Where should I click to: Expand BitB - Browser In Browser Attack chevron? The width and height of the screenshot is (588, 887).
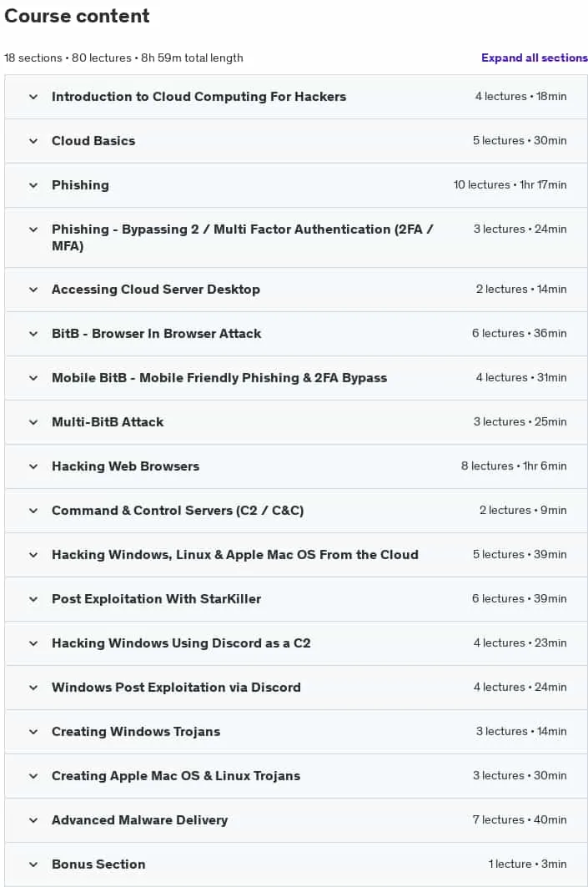click(x=33, y=334)
